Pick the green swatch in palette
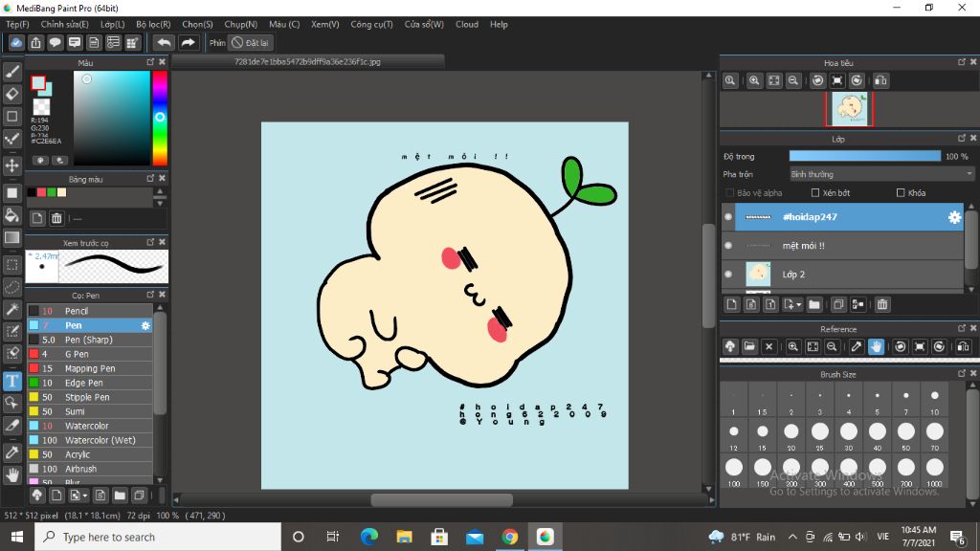Image resolution: width=980 pixels, height=551 pixels. 52,192
